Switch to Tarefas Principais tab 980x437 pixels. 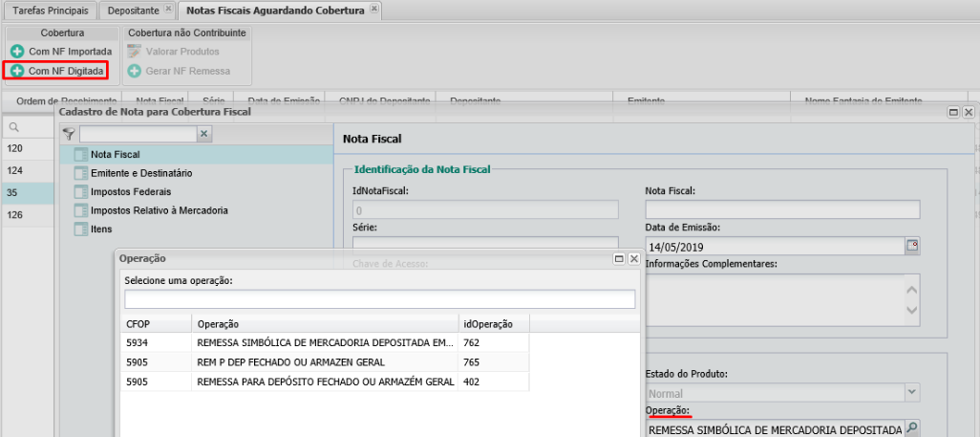[52, 11]
